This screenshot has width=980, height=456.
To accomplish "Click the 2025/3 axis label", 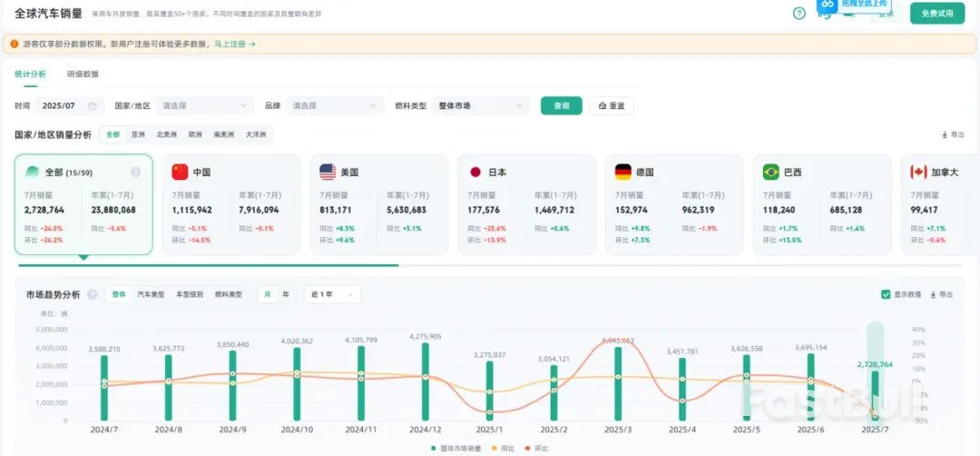I will (x=618, y=431).
